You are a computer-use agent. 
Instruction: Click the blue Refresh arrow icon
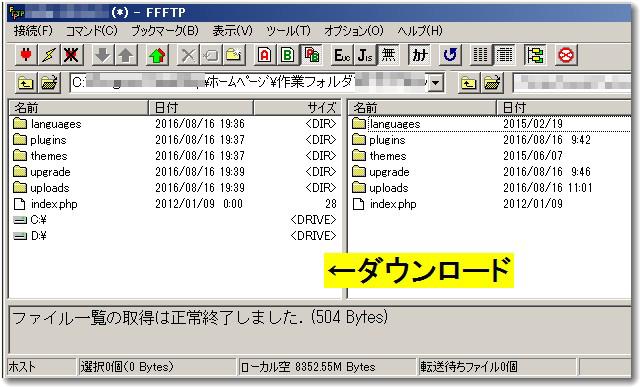tap(450, 55)
